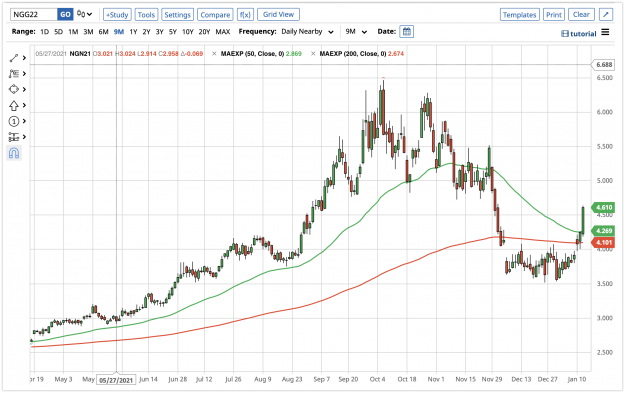Image resolution: width=625 pixels, height=393 pixels.
Task: Click the MAEXP (200, Close, 0) legend text
Action: [x=353, y=53]
